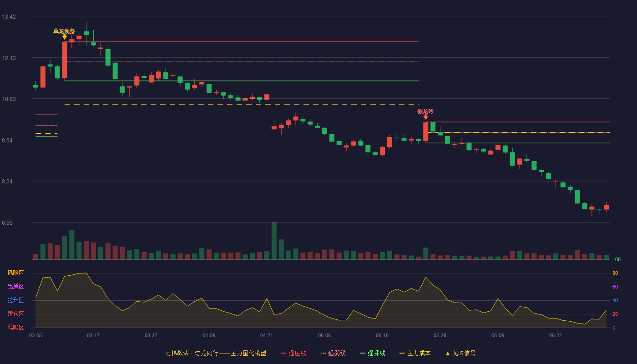The width and height of the screenshot is (637, 364).
Task: Click the 100 indicator scale label
Action: 617,260
